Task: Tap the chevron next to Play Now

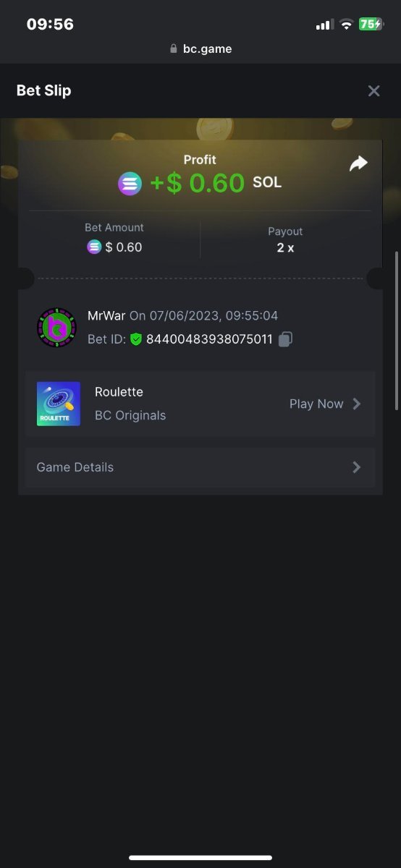Action: [356, 404]
